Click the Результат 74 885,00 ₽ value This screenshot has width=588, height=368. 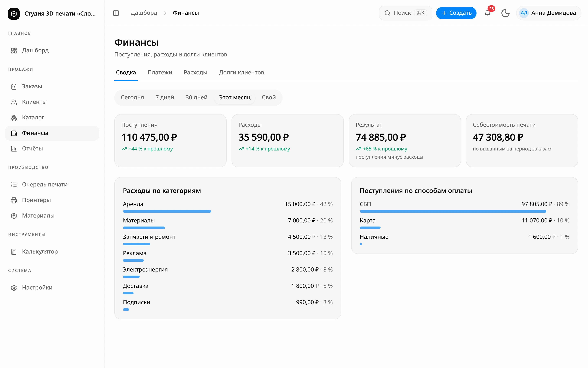coord(381,137)
